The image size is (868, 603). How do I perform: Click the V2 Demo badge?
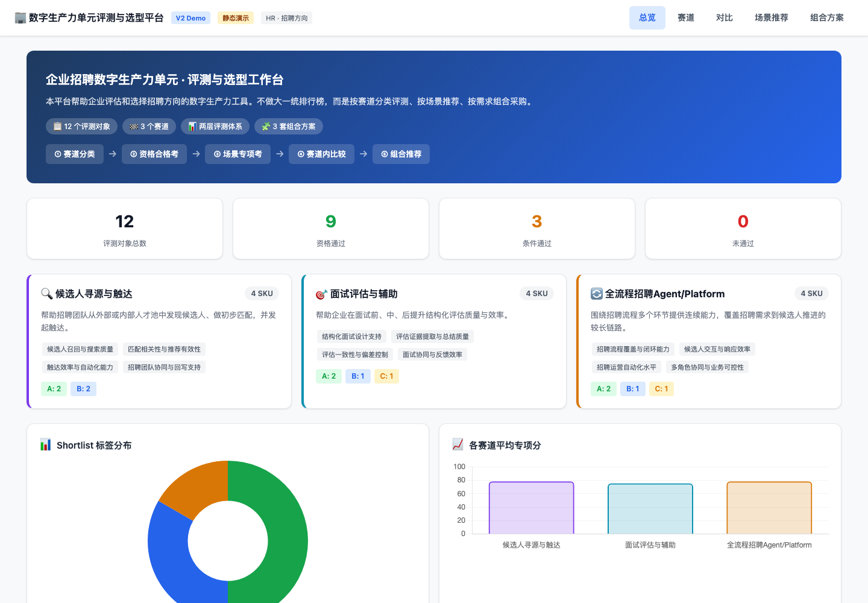[190, 18]
